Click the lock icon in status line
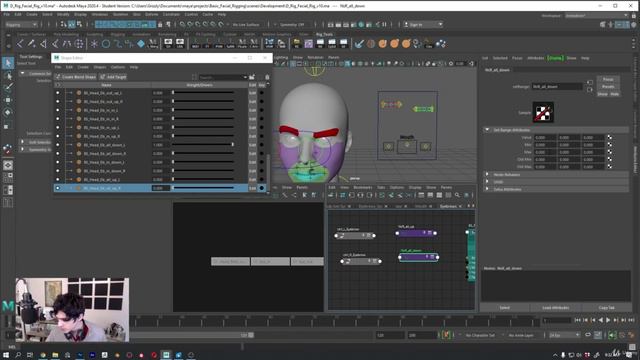Viewport: 640px width, 360px height. [160, 24]
